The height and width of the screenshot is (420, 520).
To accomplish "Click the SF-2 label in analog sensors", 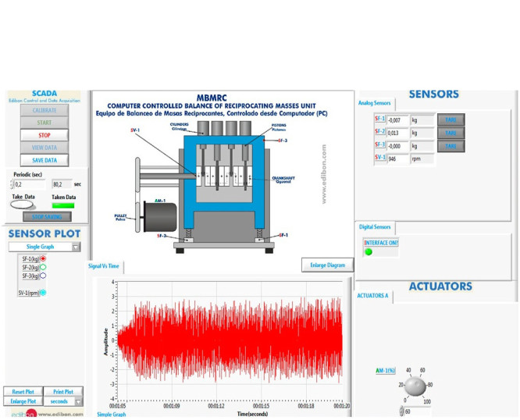I will (380, 131).
